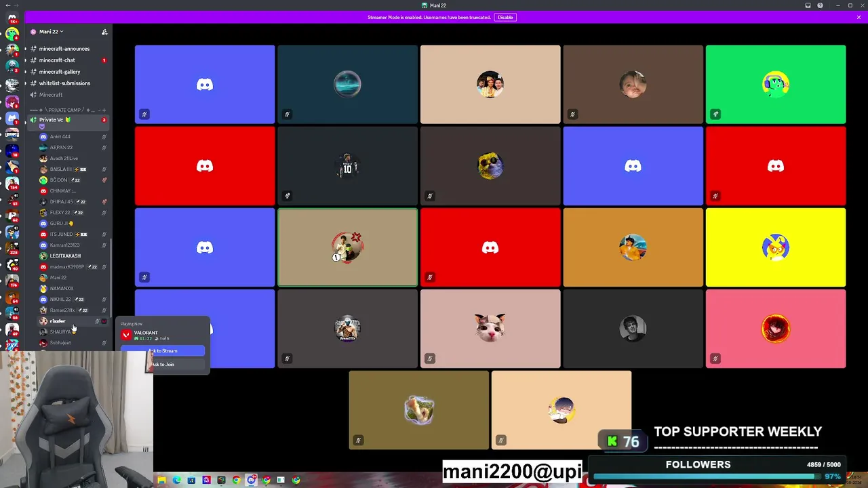Open the Discord inbox icon

[x=808, y=5]
